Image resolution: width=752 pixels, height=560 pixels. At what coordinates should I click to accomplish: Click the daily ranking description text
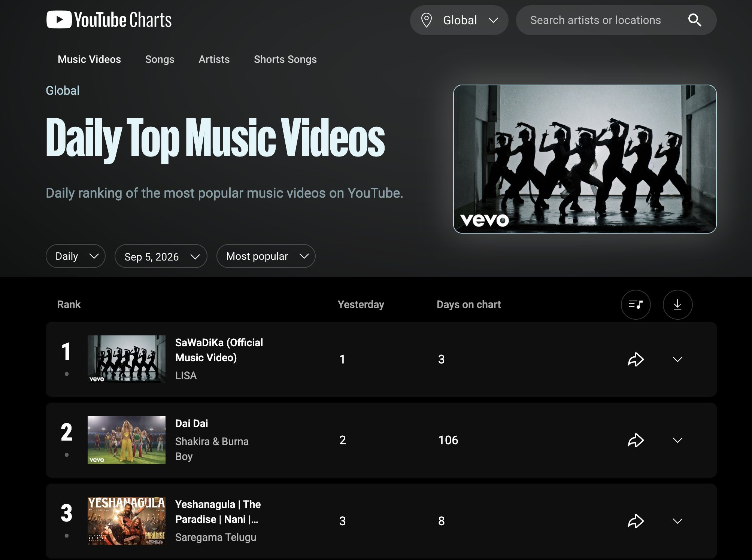tap(224, 193)
